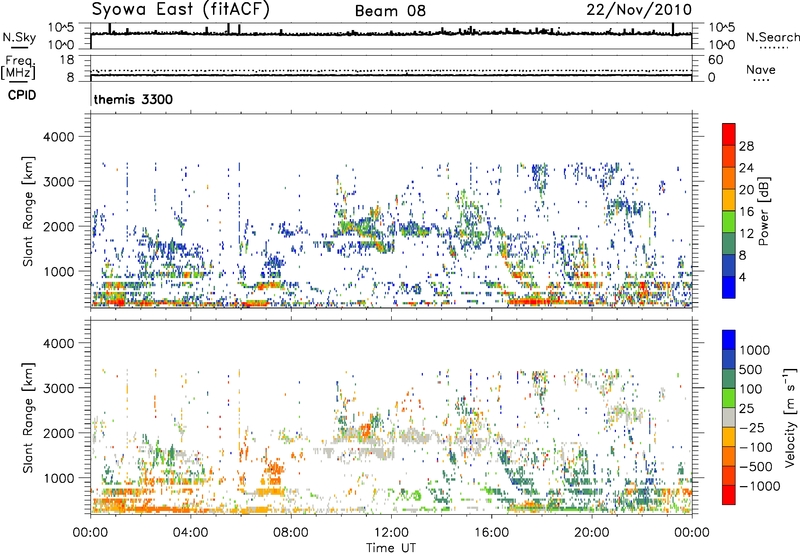Select the '1000' range tick on the power panel

tap(58, 271)
